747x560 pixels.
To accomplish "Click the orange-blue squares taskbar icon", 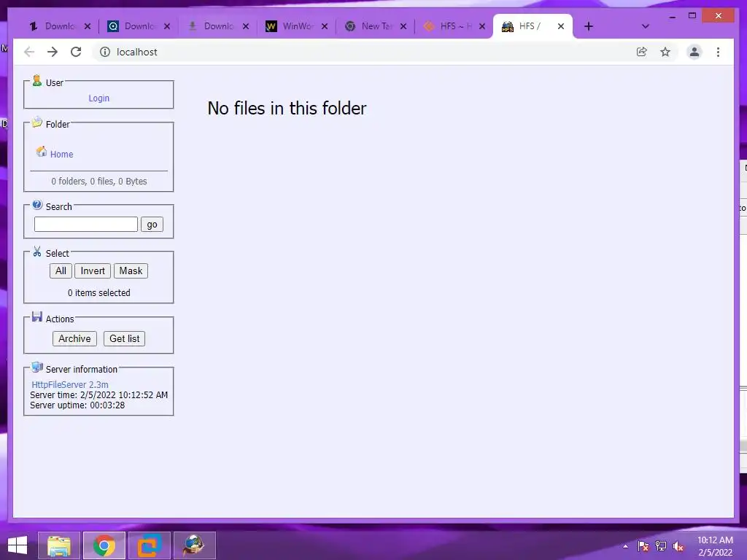I will [x=150, y=545].
